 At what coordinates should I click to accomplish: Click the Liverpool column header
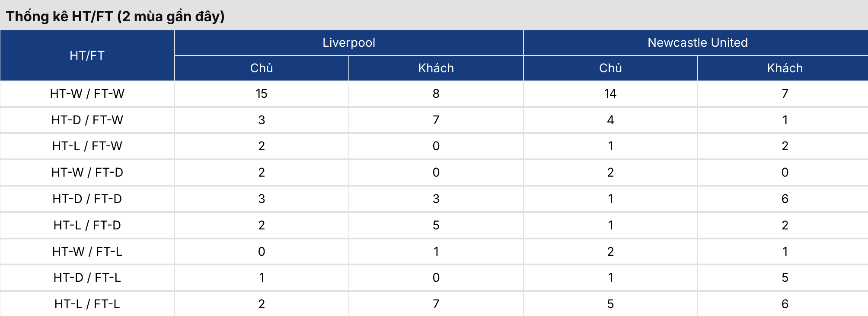click(349, 42)
